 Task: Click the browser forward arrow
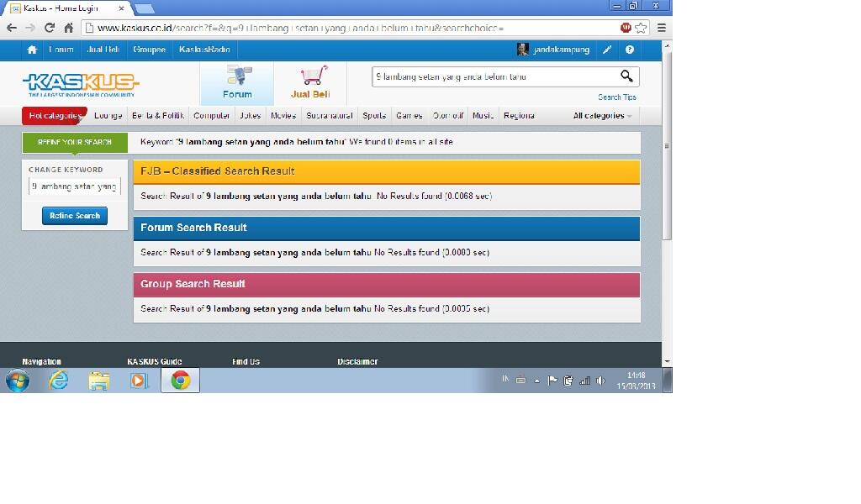tap(30, 28)
